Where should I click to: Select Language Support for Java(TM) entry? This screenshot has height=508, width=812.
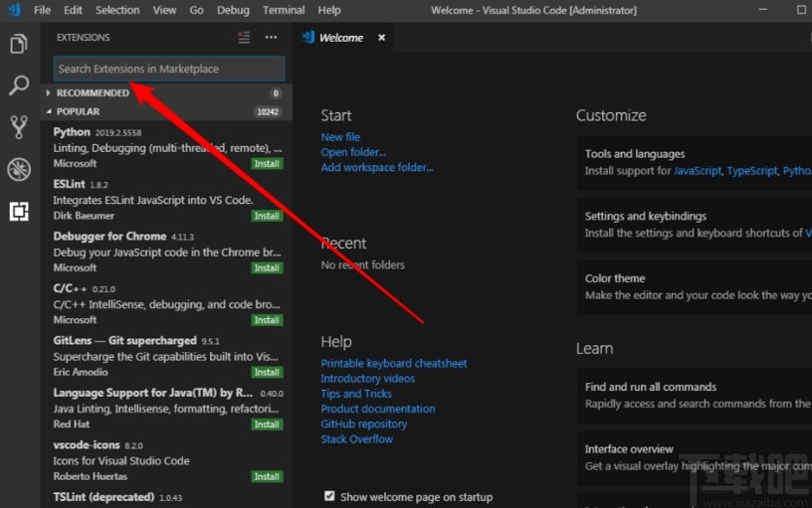pos(167,409)
